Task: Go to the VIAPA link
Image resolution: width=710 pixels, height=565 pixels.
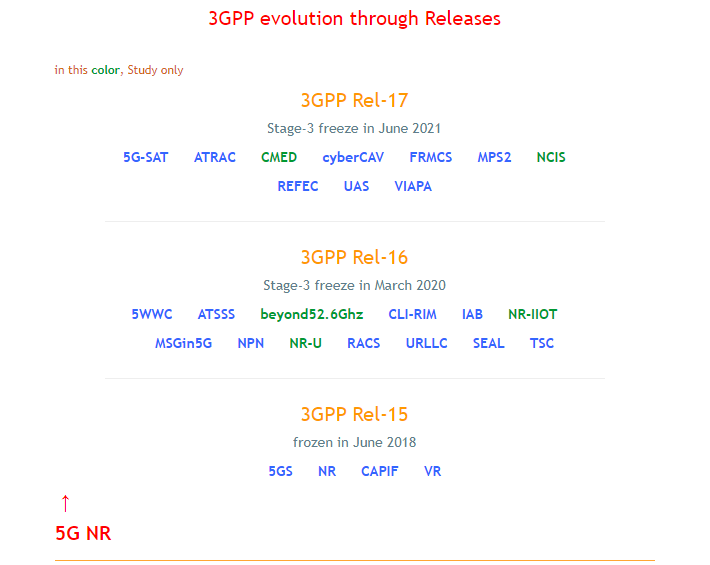Action: [x=413, y=186]
